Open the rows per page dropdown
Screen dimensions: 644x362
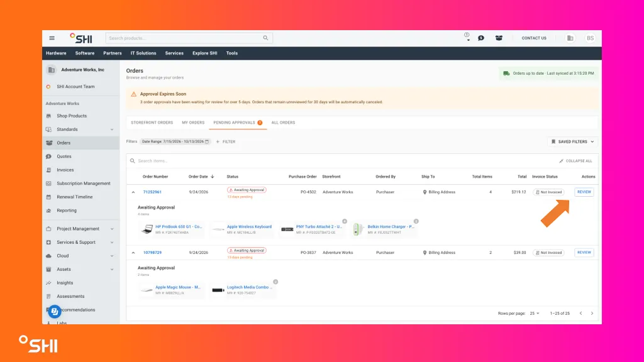coord(535,313)
